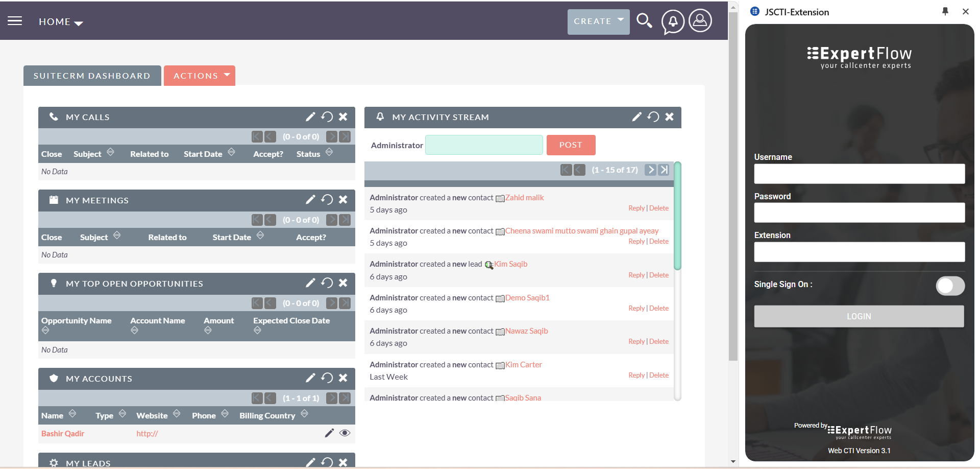Go to next page of activity stream
Viewport: 980px width, 469px height.
point(650,170)
